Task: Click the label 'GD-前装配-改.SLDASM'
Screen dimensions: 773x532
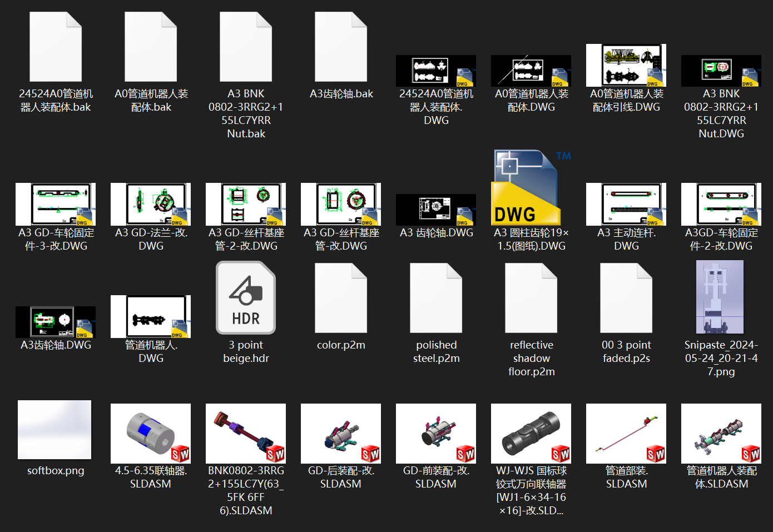Action: (x=436, y=477)
